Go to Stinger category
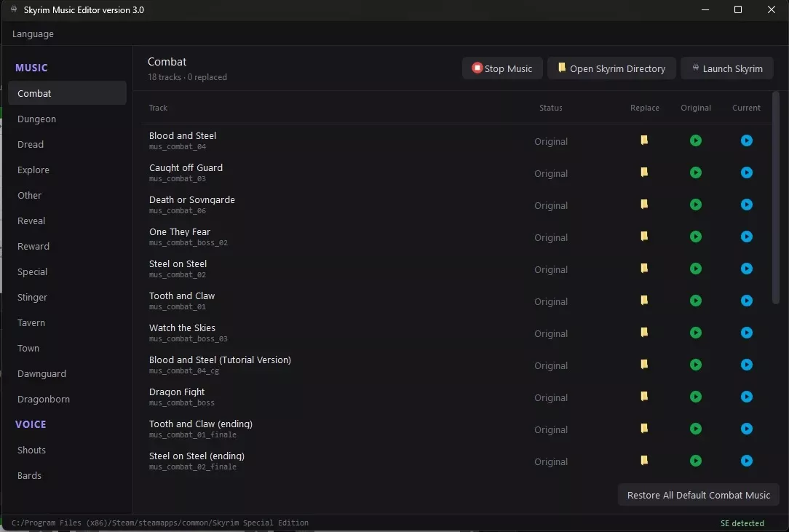Viewport: 789px width, 532px height. (67, 298)
